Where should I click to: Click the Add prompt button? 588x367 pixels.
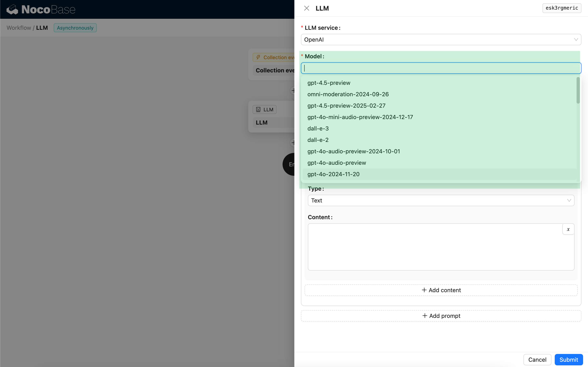click(441, 316)
